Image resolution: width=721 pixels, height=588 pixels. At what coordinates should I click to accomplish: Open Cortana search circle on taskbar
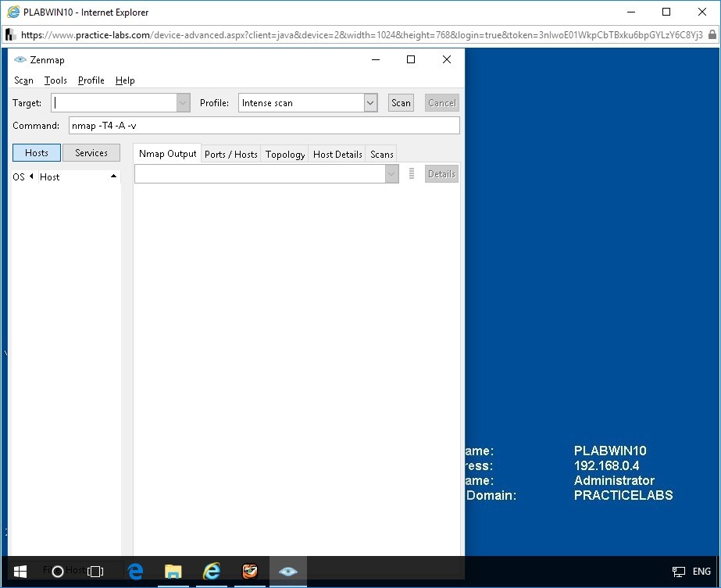click(x=58, y=572)
